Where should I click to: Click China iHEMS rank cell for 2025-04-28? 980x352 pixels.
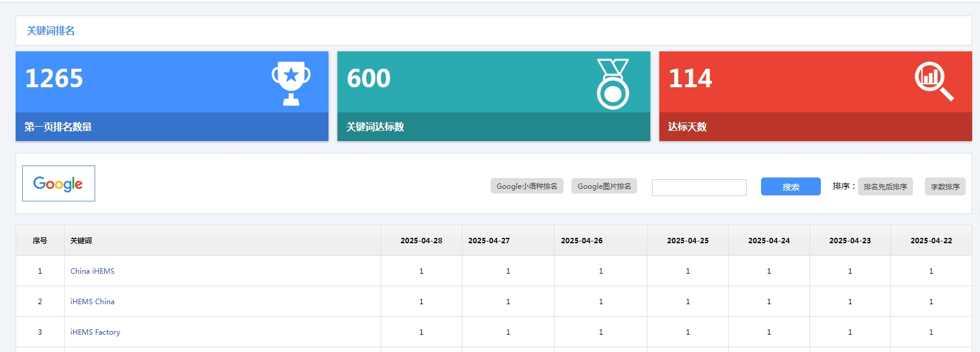421,271
